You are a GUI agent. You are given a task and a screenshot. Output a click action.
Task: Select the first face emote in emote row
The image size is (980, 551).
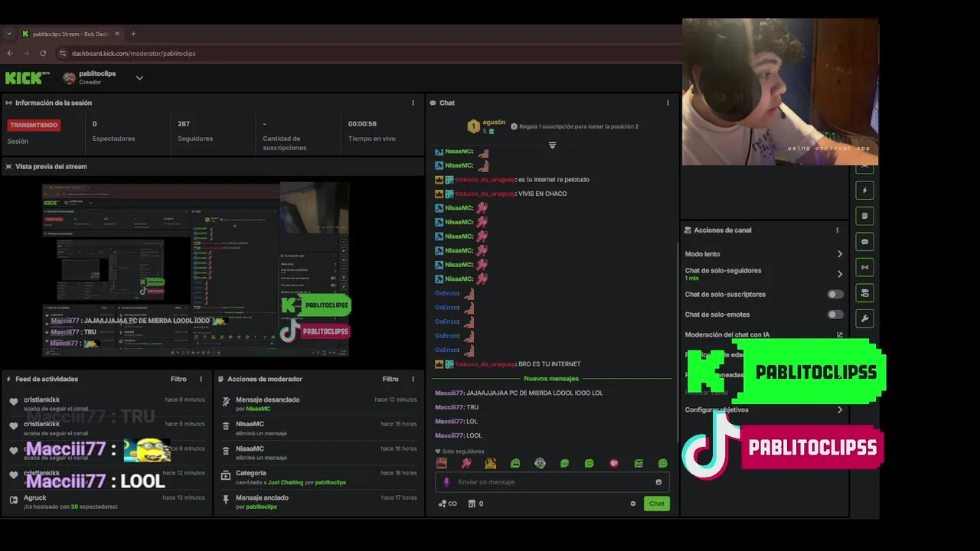(x=441, y=463)
